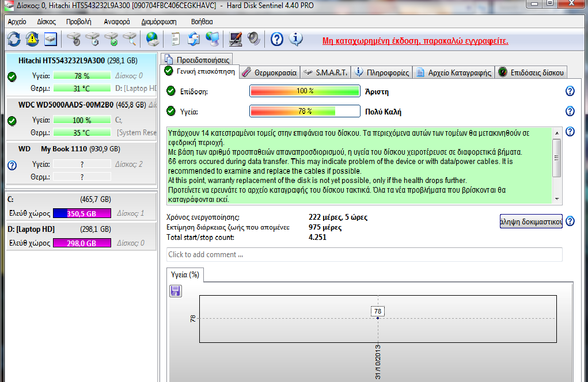Click the unregistered version red link

(415, 41)
